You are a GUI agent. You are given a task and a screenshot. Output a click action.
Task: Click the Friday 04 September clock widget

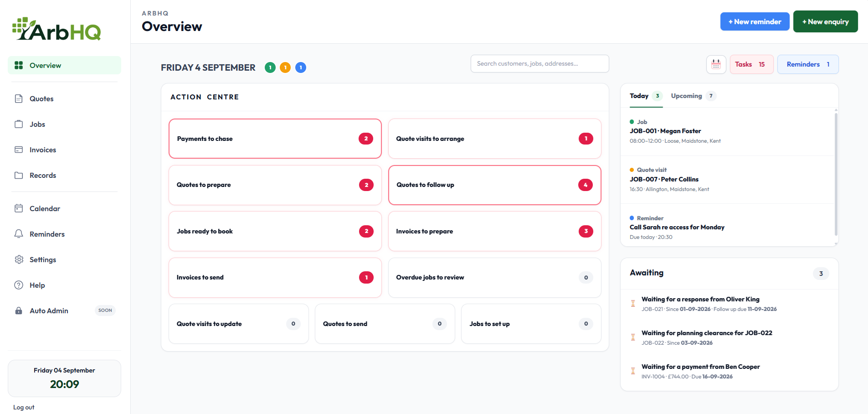tap(64, 378)
